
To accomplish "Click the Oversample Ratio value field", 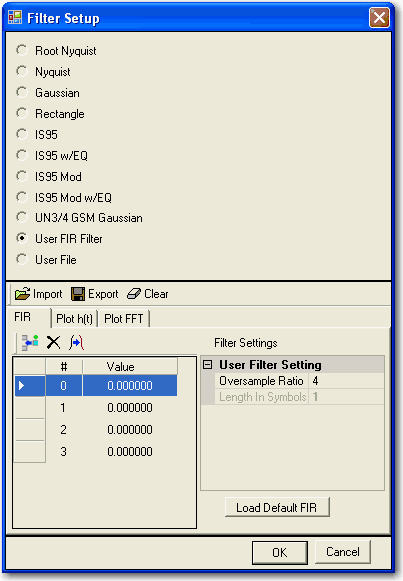I will click(346, 381).
